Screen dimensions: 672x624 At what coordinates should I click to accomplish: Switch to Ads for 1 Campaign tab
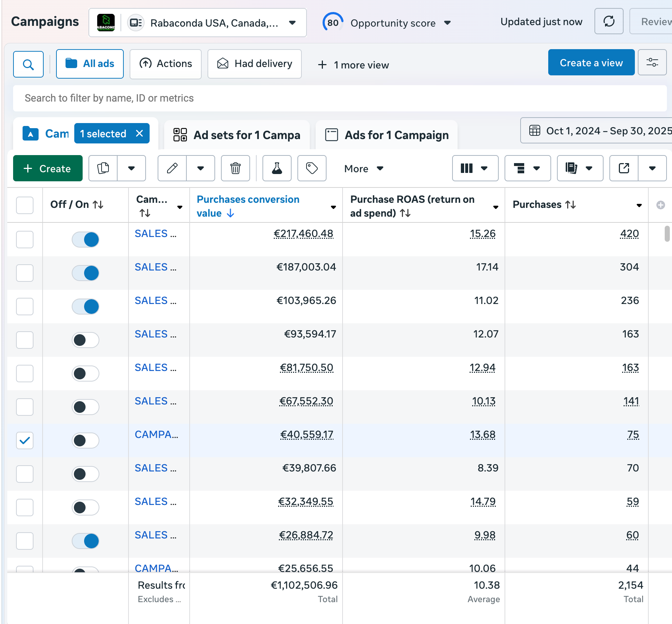click(x=387, y=135)
